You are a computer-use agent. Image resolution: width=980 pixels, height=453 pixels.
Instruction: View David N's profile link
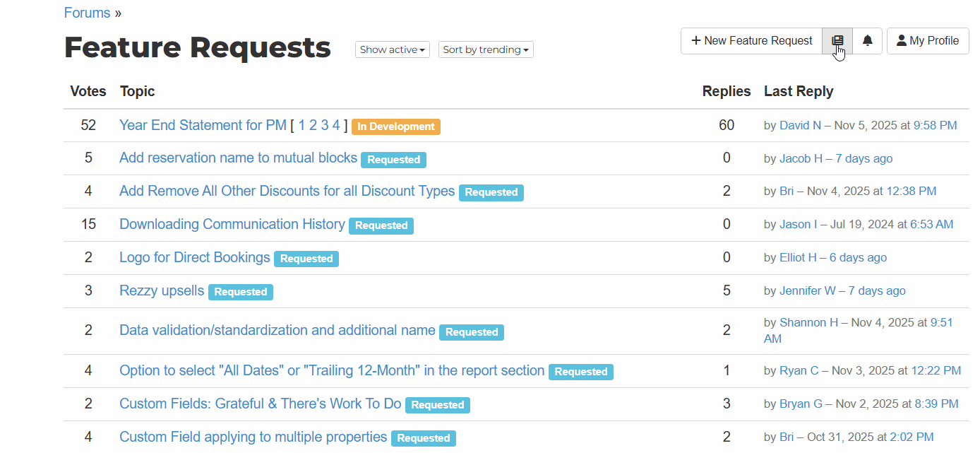pos(800,125)
